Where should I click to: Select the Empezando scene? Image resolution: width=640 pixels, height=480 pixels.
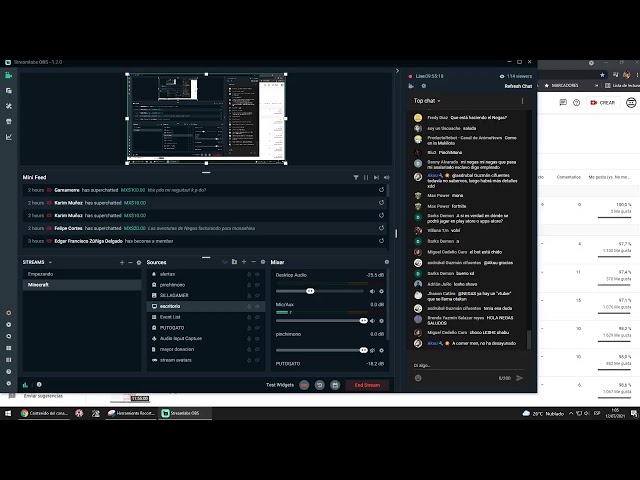pyautogui.click(x=82, y=274)
